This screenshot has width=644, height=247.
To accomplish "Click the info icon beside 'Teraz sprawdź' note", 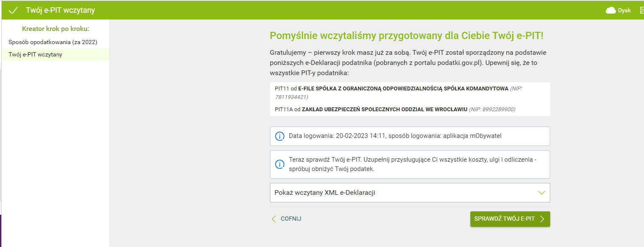I will click(x=279, y=164).
